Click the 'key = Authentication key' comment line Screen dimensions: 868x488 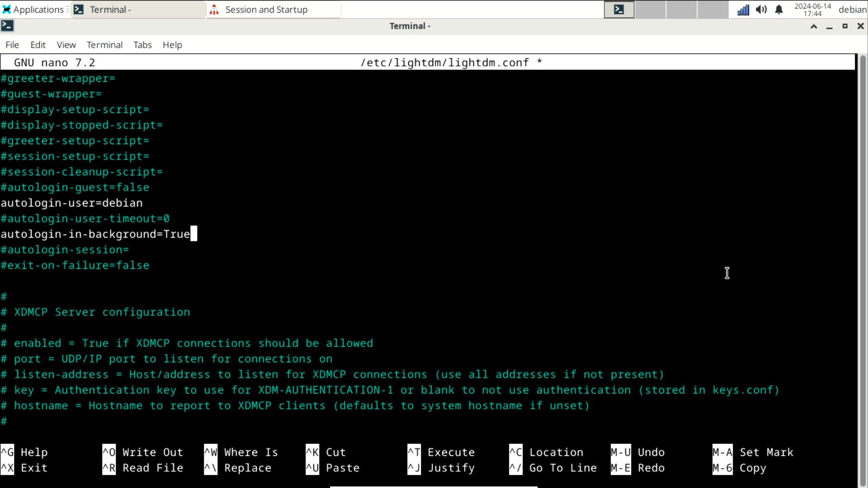pos(390,390)
